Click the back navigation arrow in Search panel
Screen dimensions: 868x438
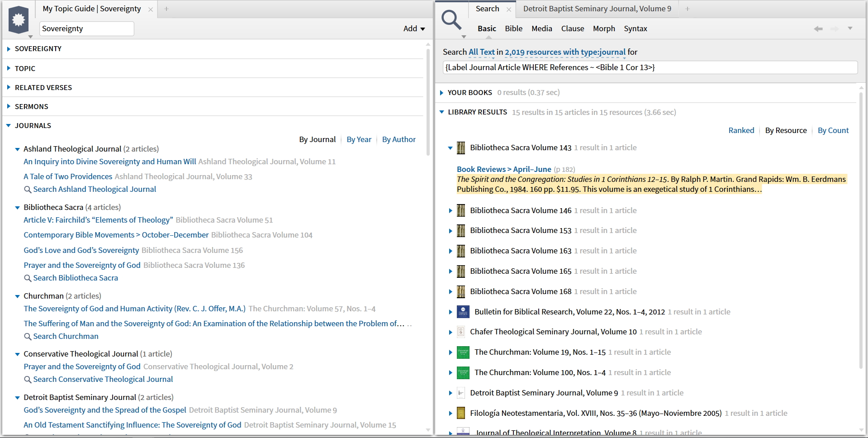(x=818, y=29)
